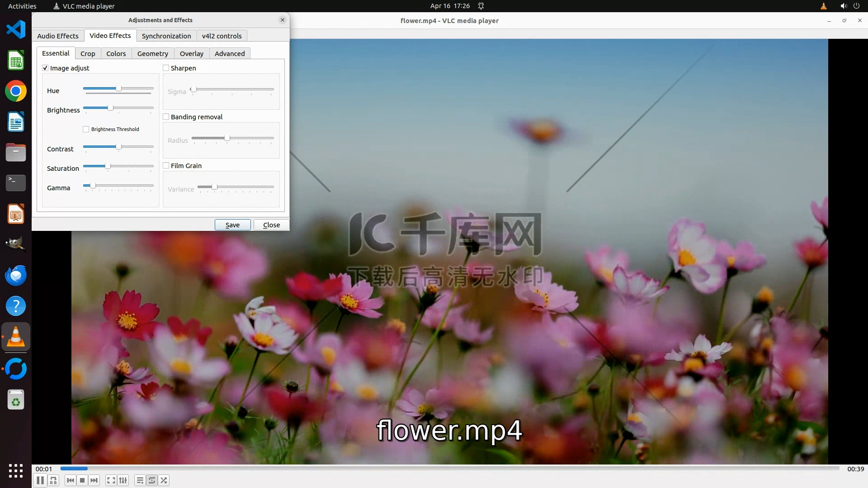Switch to Audio Effects tab
Image resolution: width=868 pixels, height=488 pixels.
tap(57, 36)
